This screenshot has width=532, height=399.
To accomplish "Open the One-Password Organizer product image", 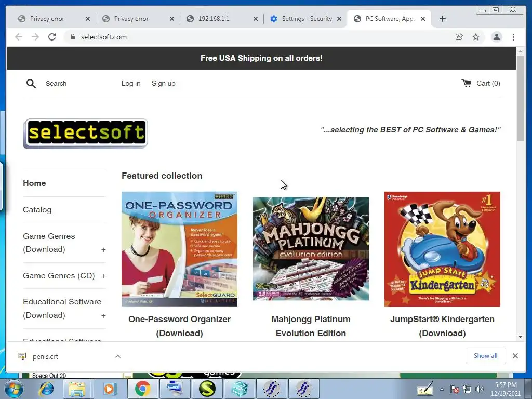I will pos(179,249).
